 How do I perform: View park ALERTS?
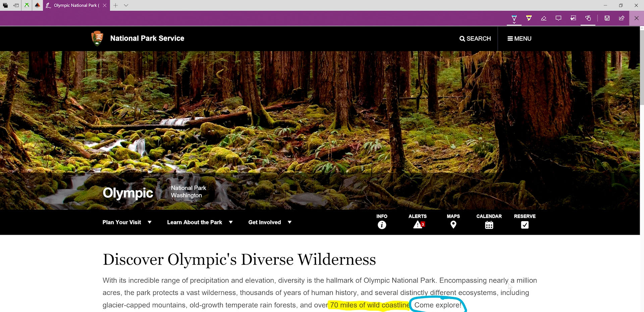tap(418, 222)
